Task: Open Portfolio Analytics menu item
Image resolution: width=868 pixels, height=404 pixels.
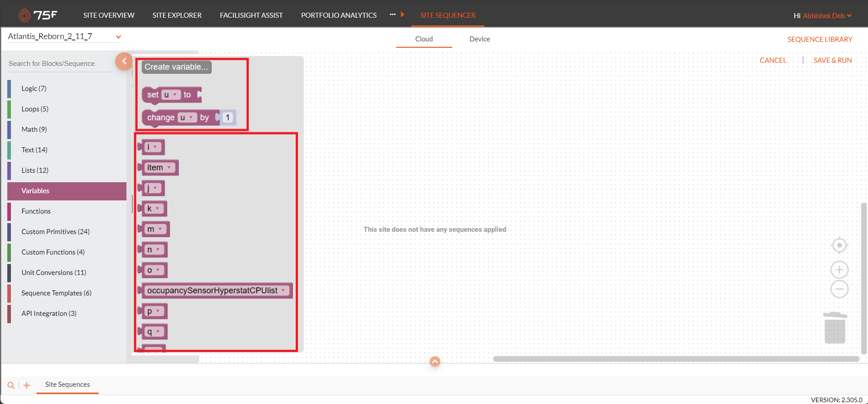Action: [338, 15]
